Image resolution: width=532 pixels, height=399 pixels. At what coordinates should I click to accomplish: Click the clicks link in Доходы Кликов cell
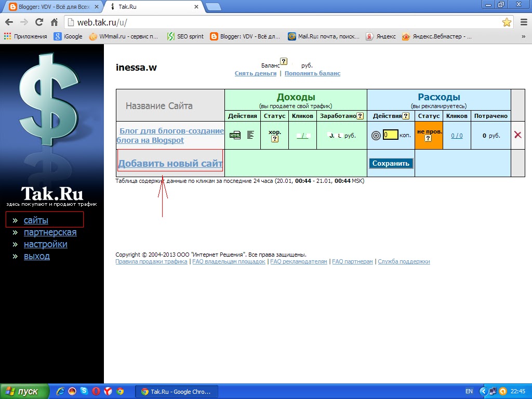[x=302, y=136]
